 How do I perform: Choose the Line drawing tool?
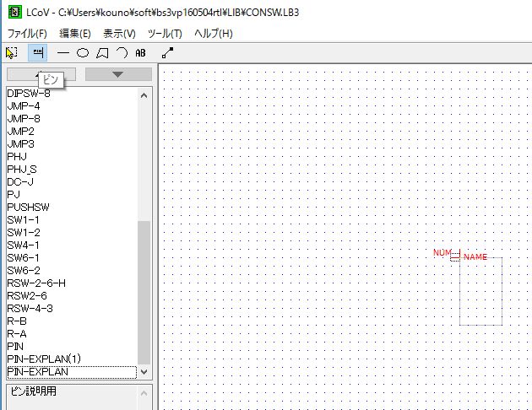(x=62, y=53)
